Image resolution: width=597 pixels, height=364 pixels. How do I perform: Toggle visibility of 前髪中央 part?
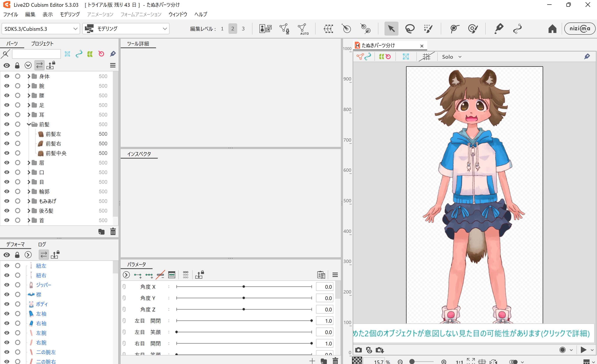[7, 153]
